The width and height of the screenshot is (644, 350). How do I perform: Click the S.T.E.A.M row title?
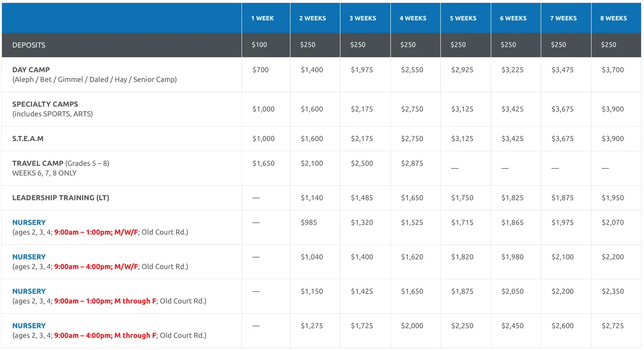point(28,139)
